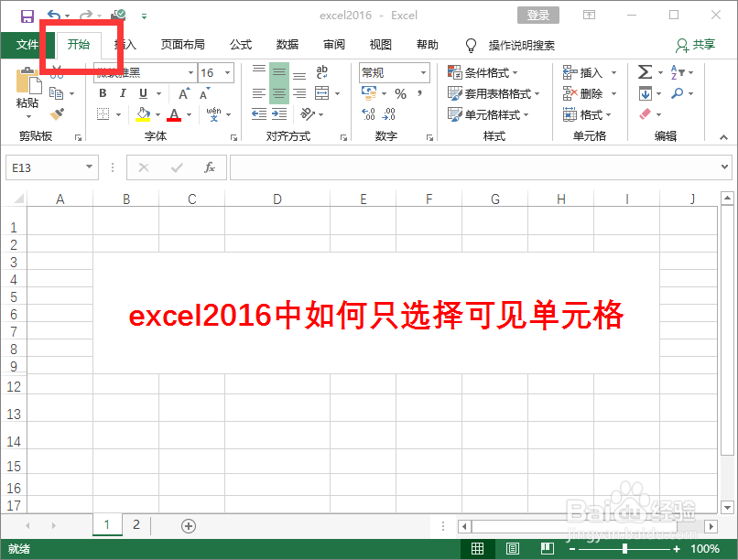Click Insert Function fx button

point(210,167)
